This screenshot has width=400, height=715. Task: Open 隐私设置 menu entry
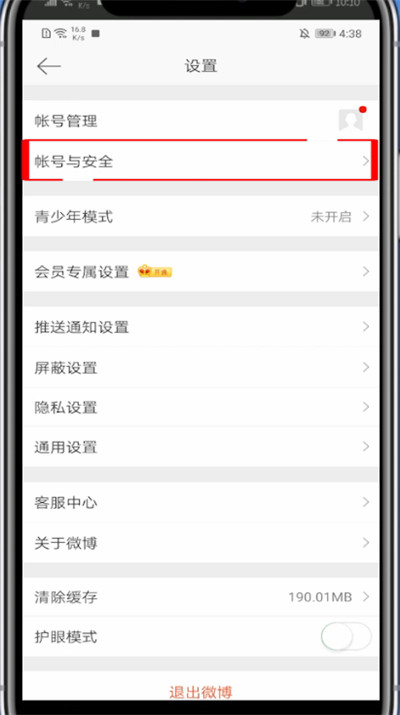[x=201, y=407]
